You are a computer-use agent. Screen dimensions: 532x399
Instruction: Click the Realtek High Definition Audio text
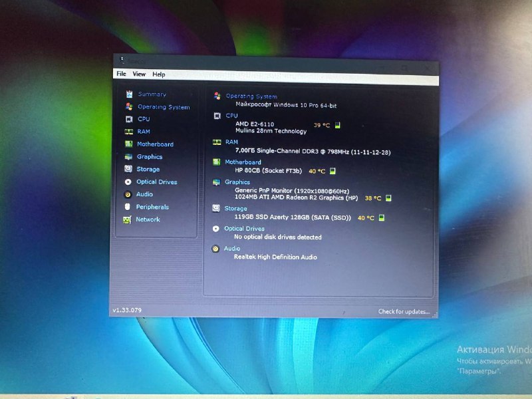275,257
